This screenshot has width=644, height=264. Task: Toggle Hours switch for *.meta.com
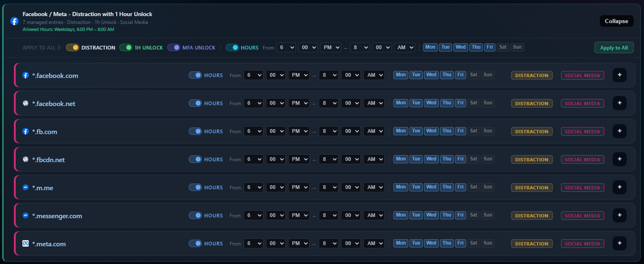click(x=195, y=243)
